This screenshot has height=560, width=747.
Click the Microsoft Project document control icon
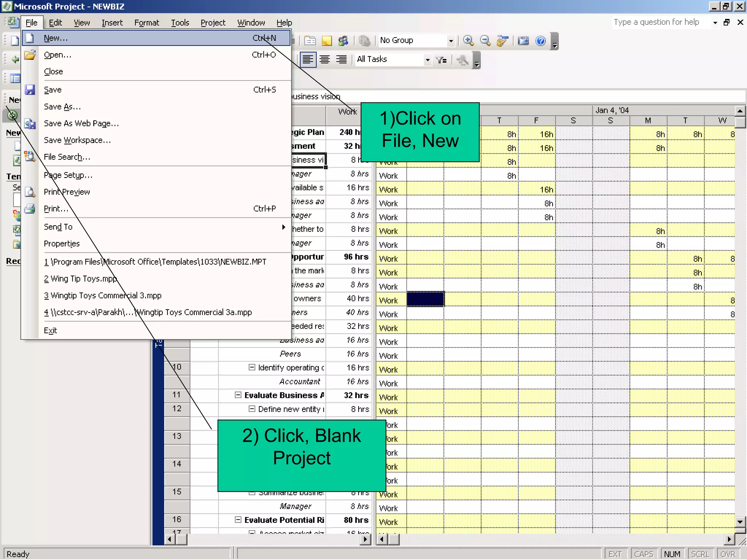tap(13, 22)
